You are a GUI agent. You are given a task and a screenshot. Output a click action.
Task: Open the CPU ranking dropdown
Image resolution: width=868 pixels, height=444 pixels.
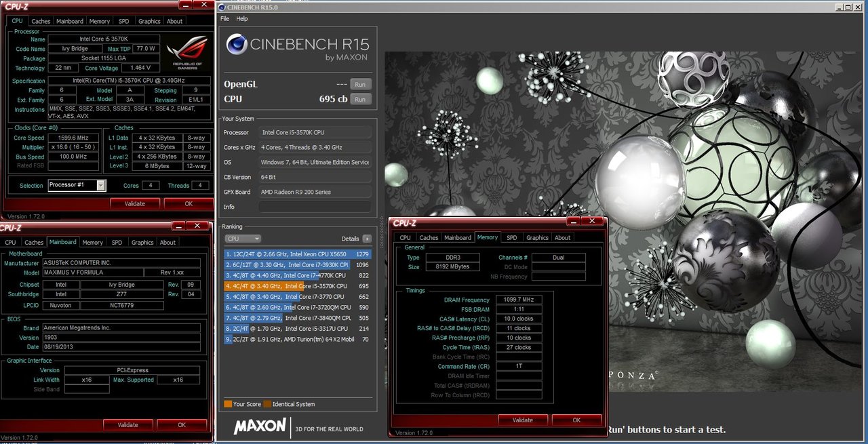tap(243, 239)
